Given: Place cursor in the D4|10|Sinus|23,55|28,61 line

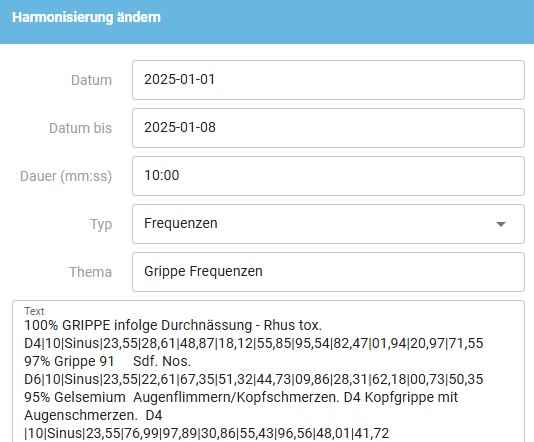Looking at the screenshot, I should click(x=254, y=343).
